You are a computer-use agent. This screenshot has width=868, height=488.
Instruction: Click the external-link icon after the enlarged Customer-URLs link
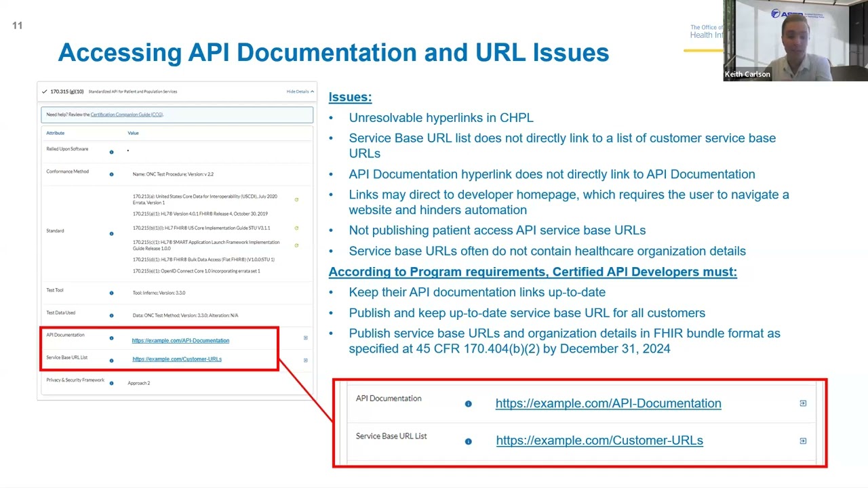point(803,441)
